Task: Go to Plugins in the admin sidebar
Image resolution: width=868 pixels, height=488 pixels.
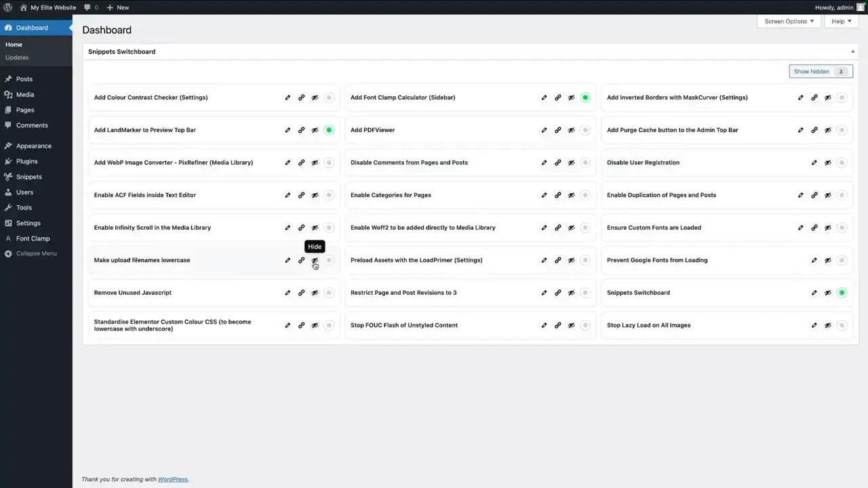Action: [27, 161]
